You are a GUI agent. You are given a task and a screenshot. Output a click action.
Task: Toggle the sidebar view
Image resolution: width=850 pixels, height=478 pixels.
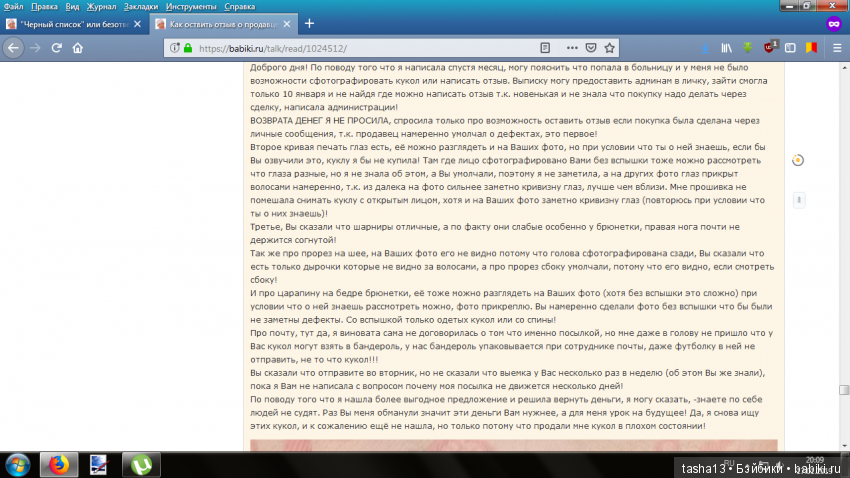click(x=790, y=47)
